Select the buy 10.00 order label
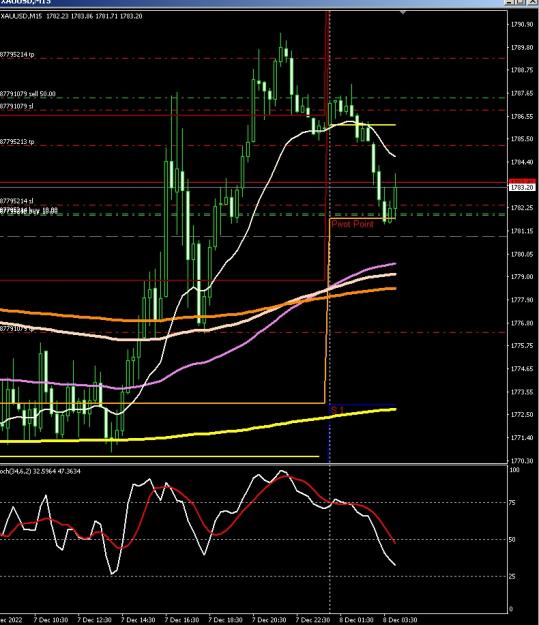This screenshot has height=625, width=539. (29, 211)
